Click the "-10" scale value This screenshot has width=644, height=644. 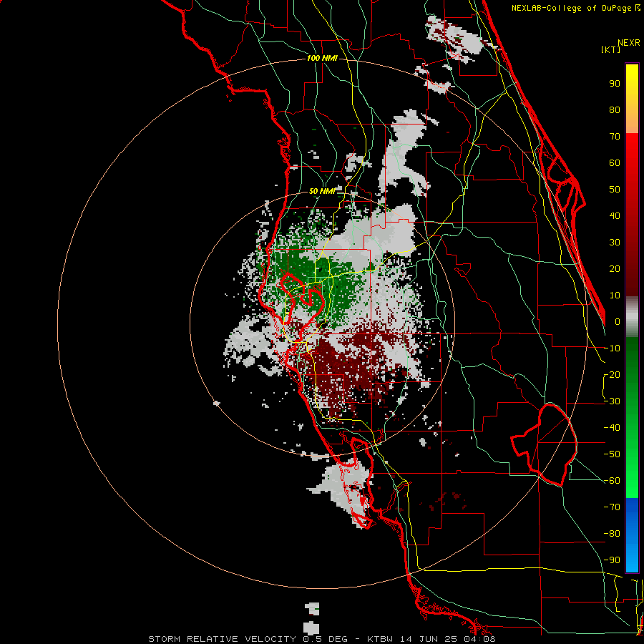click(x=612, y=348)
